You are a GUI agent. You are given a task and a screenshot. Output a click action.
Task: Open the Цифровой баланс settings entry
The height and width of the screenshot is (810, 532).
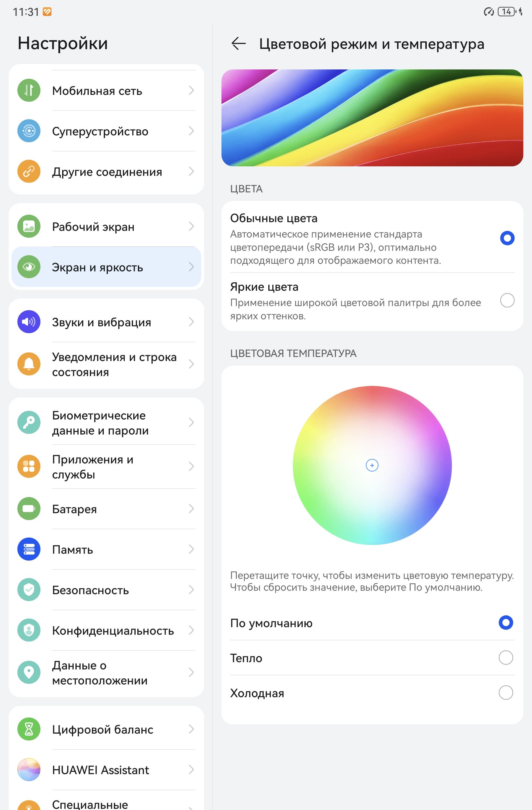[x=106, y=729]
